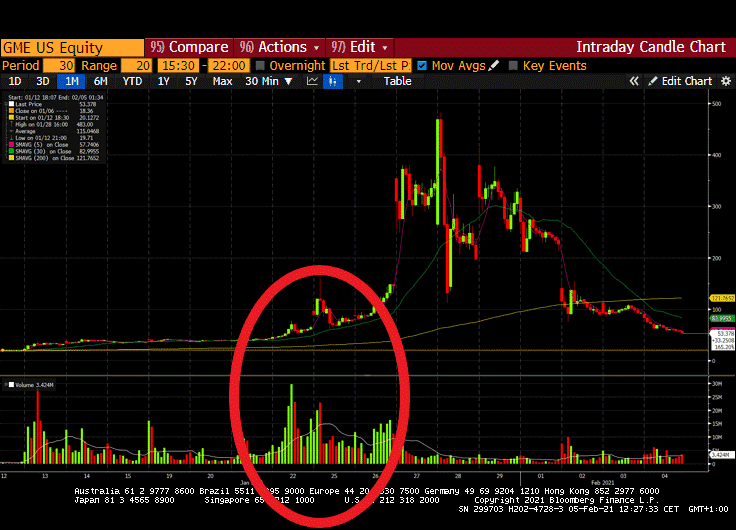The height and width of the screenshot is (530, 736).
Task: Select candle chart type icon
Action: (x=333, y=81)
